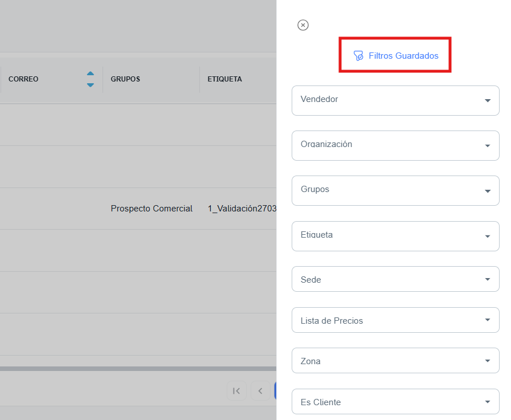
Task: Click the ETIQUETA column header
Action: click(224, 79)
